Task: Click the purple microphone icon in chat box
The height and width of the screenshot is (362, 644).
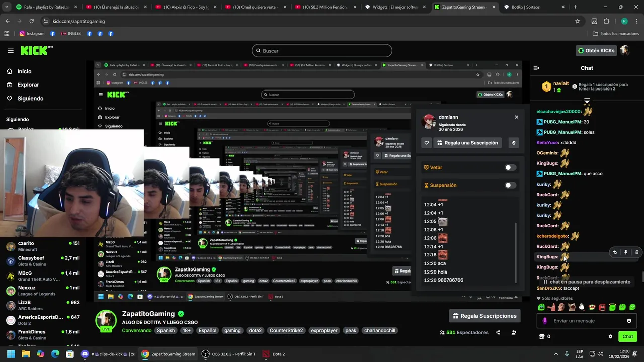Action: (545, 321)
